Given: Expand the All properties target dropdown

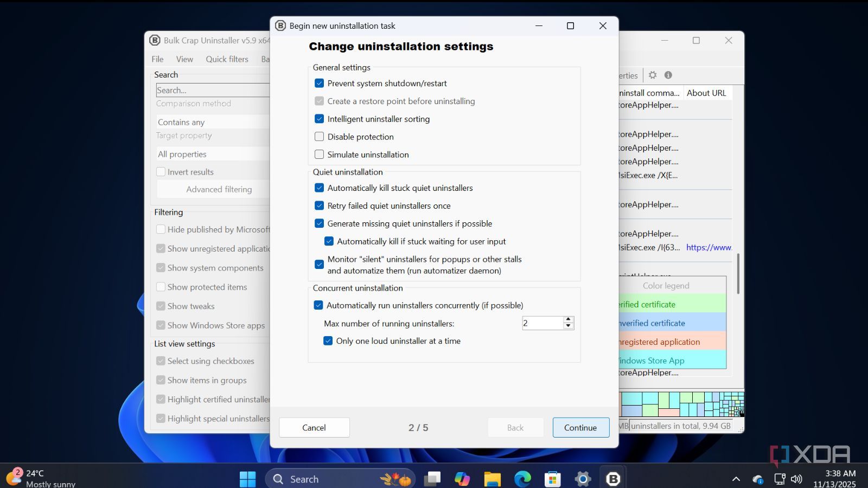Looking at the screenshot, I should tap(213, 154).
